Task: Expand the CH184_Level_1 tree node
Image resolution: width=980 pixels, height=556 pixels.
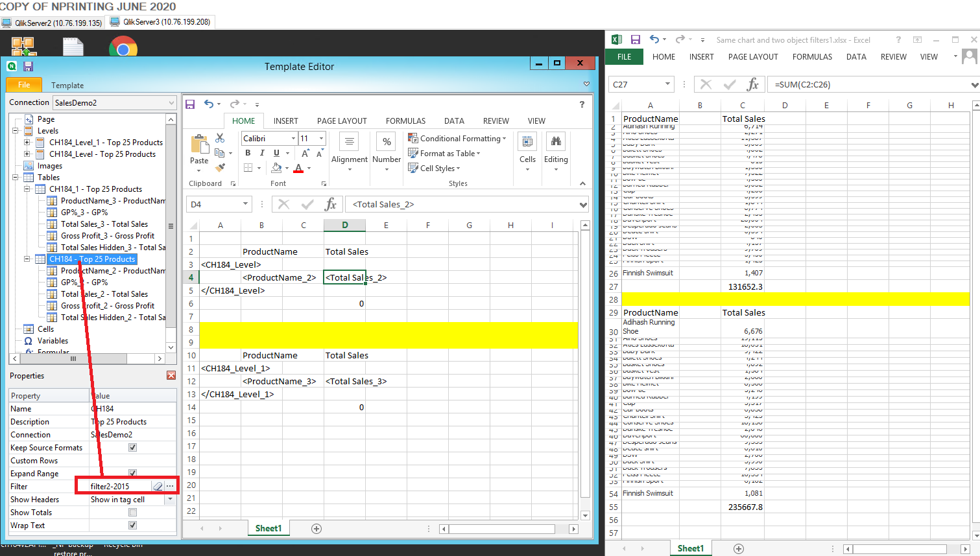Action: click(x=27, y=143)
